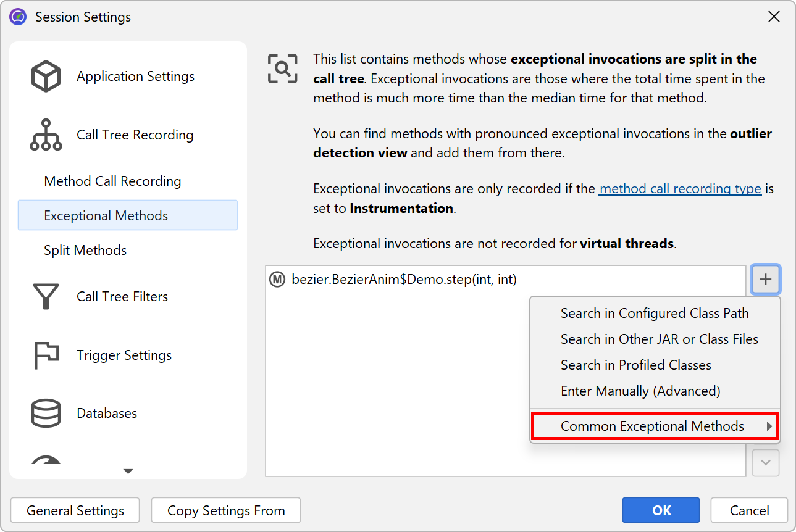The image size is (796, 532).
Task: Click the Databases cylinder icon
Action: 46,414
